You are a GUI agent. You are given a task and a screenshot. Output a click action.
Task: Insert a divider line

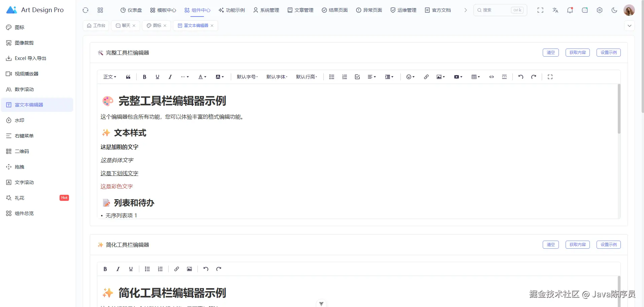[x=504, y=77]
